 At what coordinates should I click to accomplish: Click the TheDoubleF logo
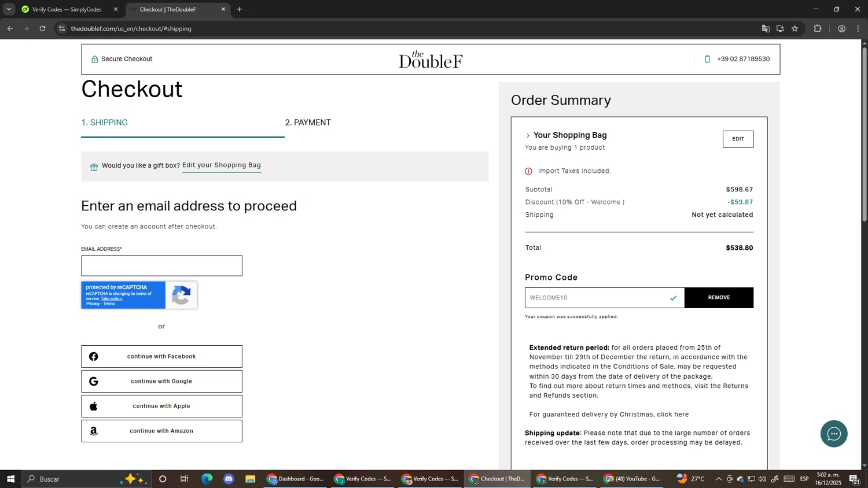[431, 60]
